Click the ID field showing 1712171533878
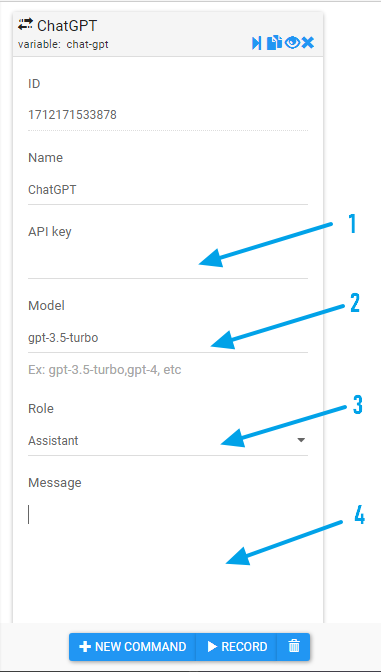The height and width of the screenshot is (672, 381). (168, 115)
